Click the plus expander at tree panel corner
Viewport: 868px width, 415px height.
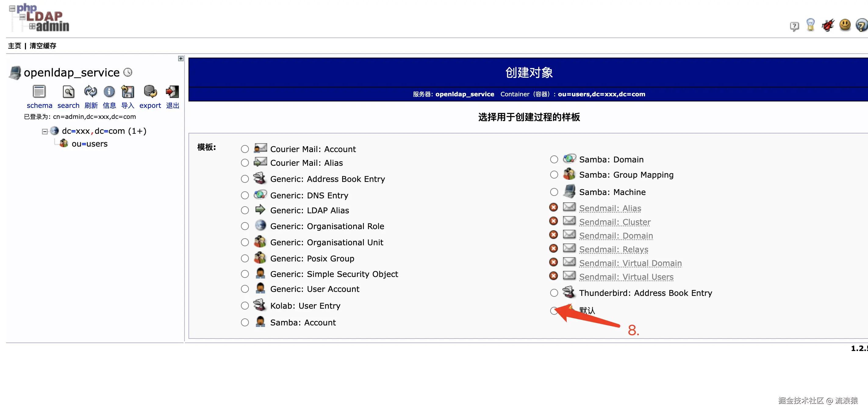point(181,59)
